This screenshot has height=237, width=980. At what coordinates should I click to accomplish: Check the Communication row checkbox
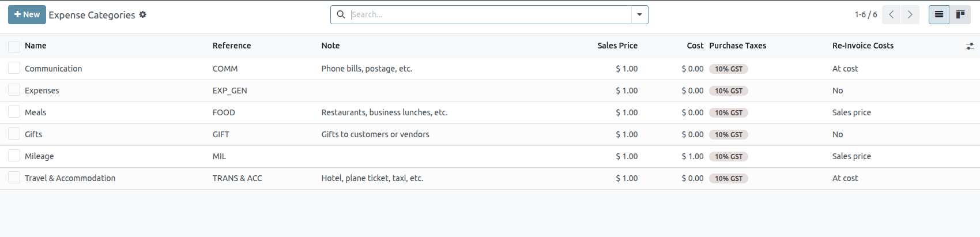click(x=14, y=69)
